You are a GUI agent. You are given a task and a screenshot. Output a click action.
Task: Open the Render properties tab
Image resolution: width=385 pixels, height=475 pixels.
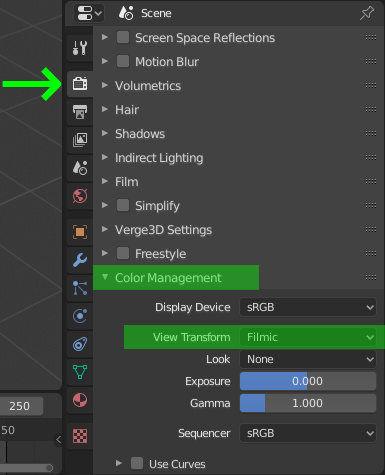80,84
